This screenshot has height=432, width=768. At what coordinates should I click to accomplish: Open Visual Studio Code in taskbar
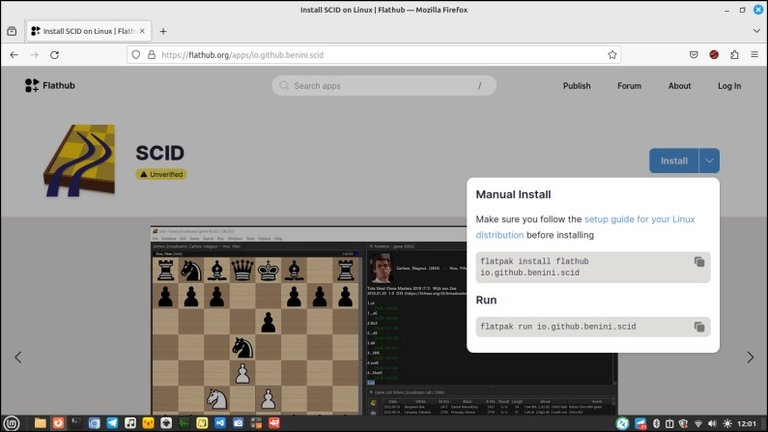220,423
